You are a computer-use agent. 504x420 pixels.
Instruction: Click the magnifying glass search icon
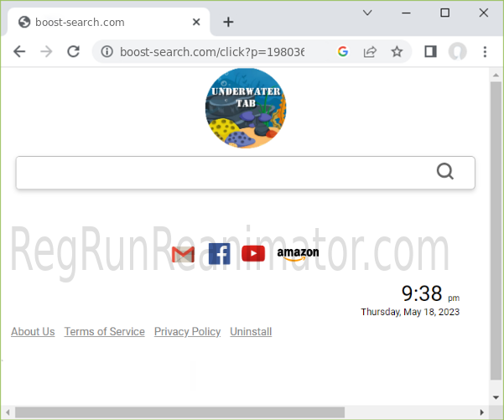444,172
